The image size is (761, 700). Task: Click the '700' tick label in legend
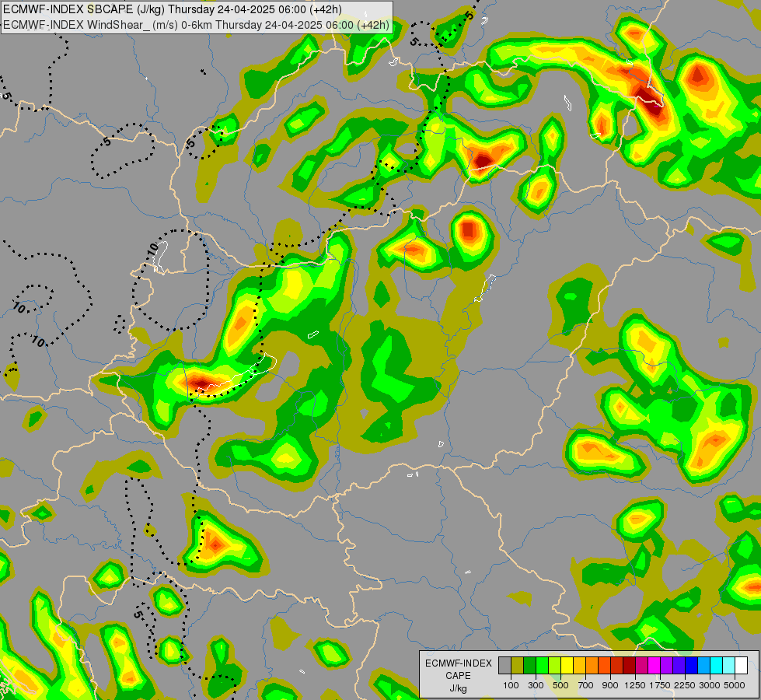pos(586,685)
